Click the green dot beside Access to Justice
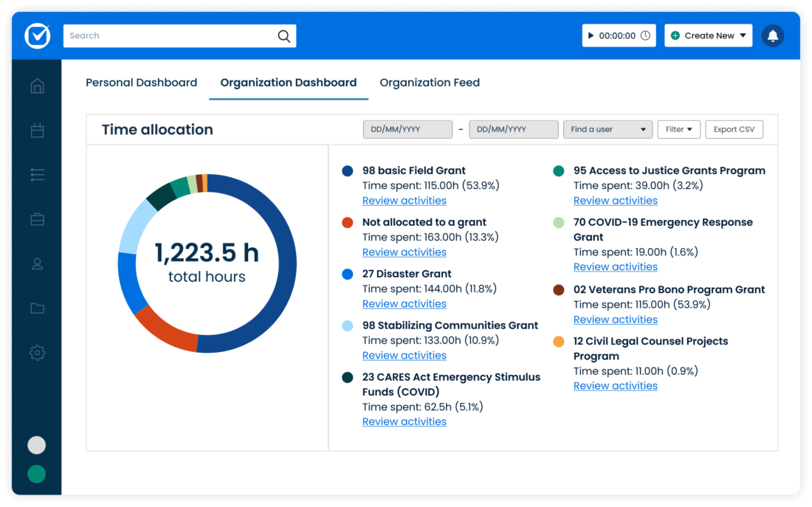Viewport: 812px width, 507px height. [x=559, y=169]
